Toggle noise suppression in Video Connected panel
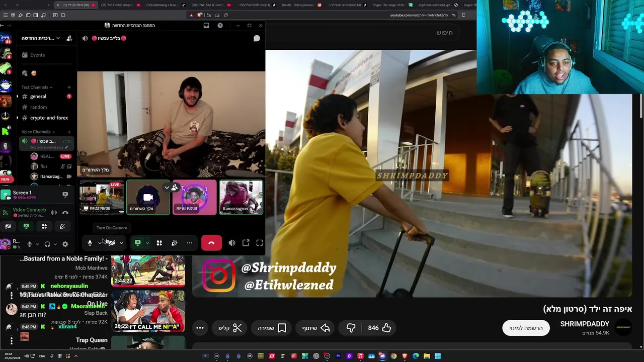 click(54, 212)
